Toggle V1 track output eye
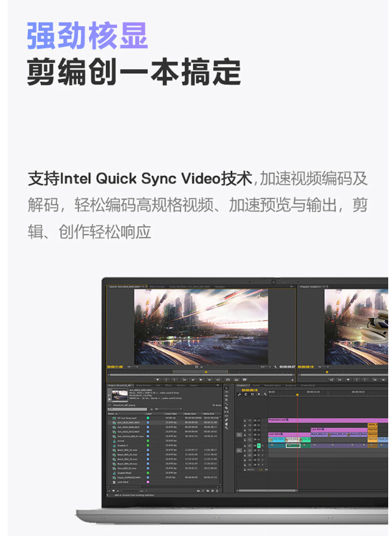The image size is (392, 536). click(x=259, y=439)
